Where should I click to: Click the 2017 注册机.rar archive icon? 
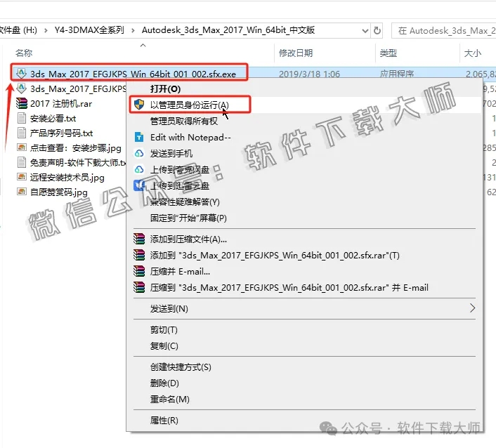(x=22, y=103)
